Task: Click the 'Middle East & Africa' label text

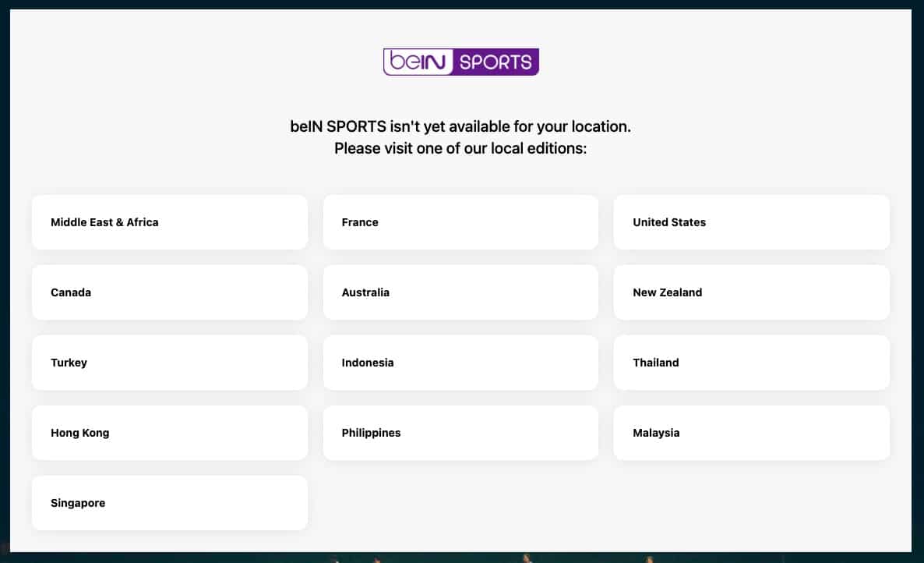Action: 104,222
